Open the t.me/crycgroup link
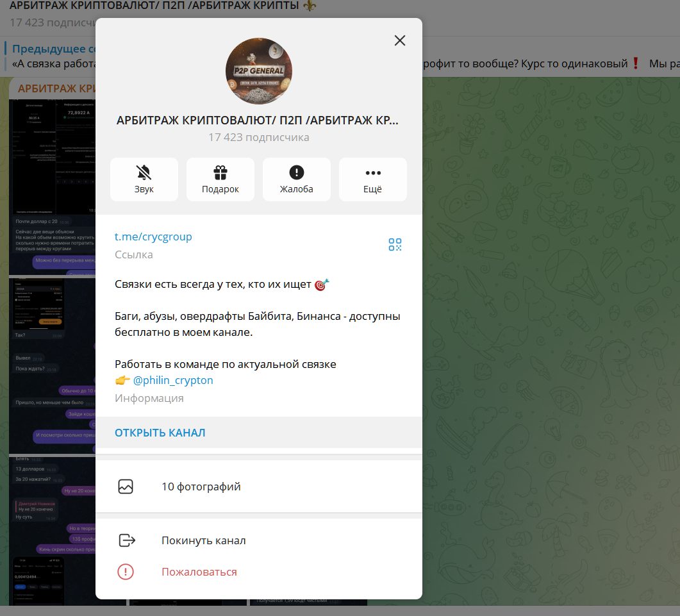 [x=153, y=237]
